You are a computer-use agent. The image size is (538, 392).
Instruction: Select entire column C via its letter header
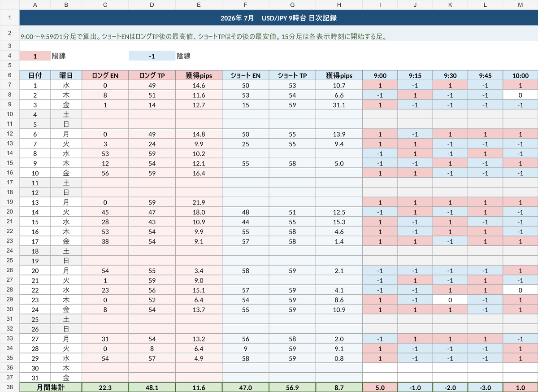[105, 5]
